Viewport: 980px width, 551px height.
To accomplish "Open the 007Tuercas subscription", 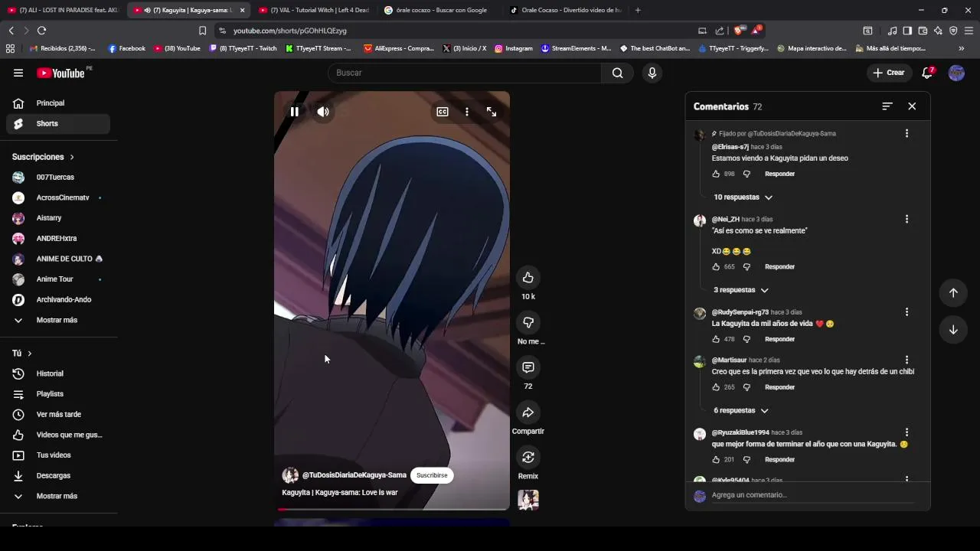I will point(58,178).
